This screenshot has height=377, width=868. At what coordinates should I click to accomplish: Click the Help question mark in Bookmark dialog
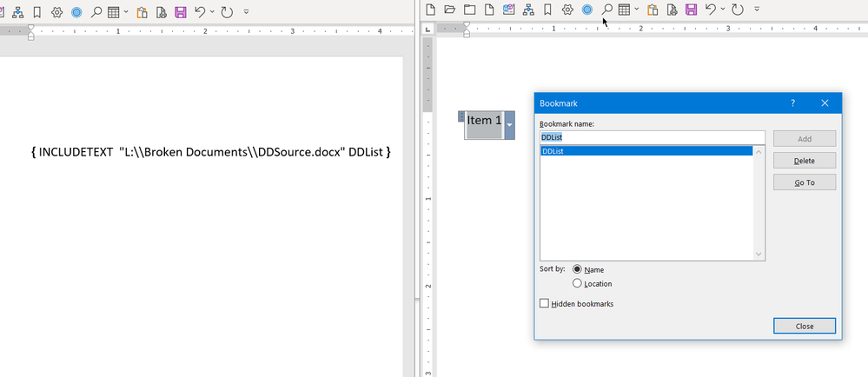(792, 103)
